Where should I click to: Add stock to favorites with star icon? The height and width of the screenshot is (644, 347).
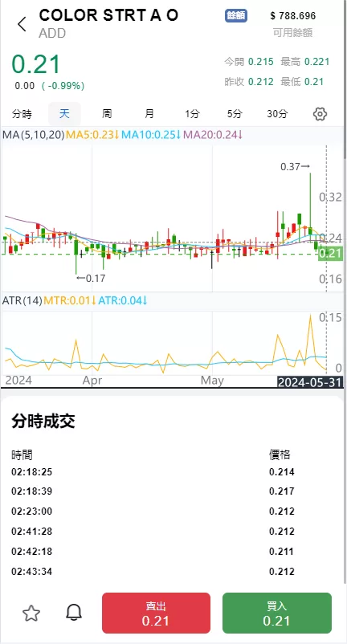[31, 613]
